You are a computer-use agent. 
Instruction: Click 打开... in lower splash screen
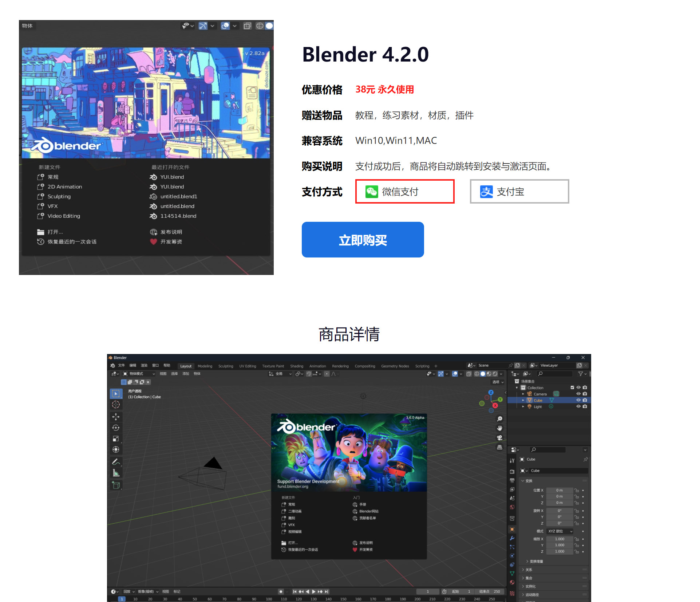click(290, 543)
